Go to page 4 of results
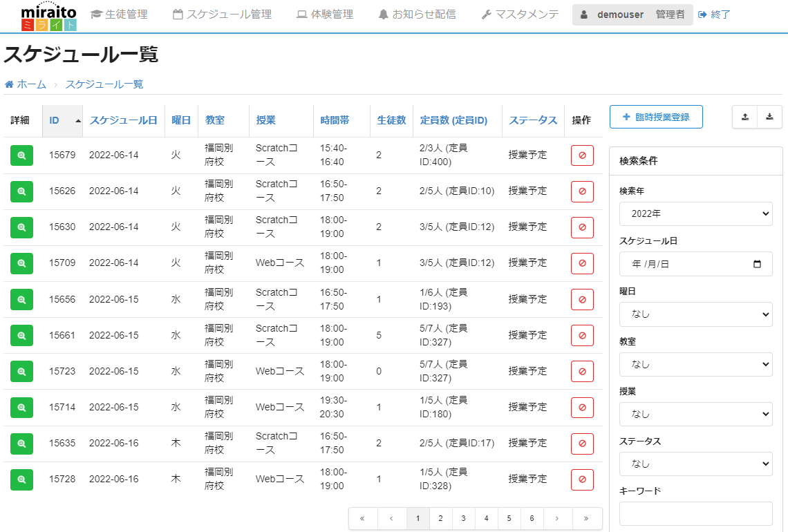 pos(486,518)
